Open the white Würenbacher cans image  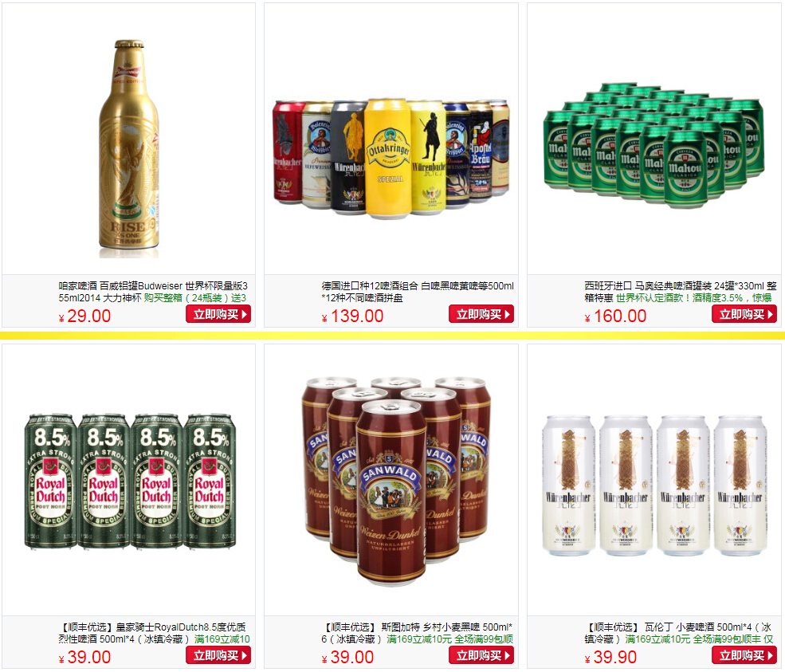pos(654,485)
